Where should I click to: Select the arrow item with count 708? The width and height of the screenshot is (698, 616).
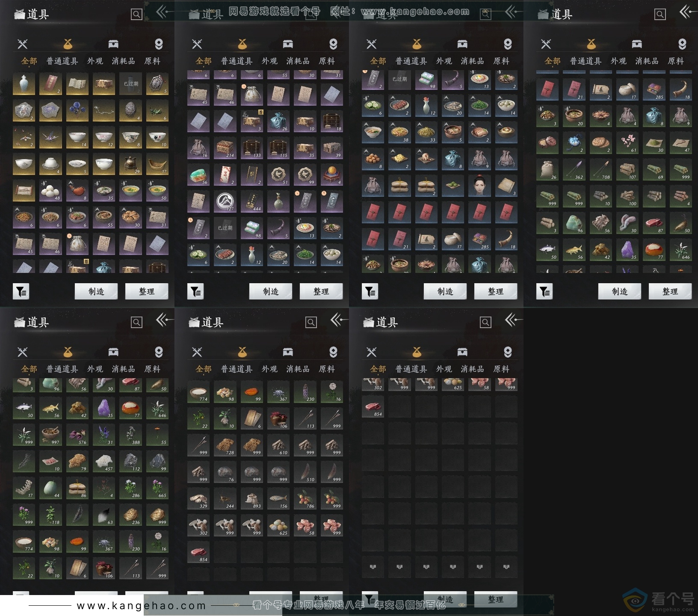[600, 169]
